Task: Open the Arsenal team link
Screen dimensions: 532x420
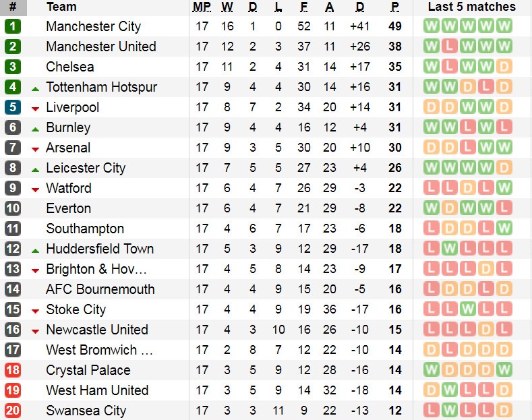Action: tap(68, 148)
